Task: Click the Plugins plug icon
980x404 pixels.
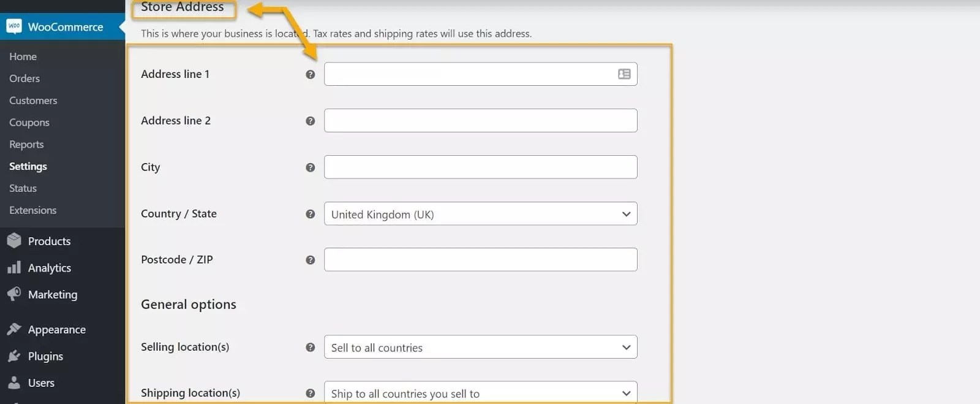Action: coord(15,356)
